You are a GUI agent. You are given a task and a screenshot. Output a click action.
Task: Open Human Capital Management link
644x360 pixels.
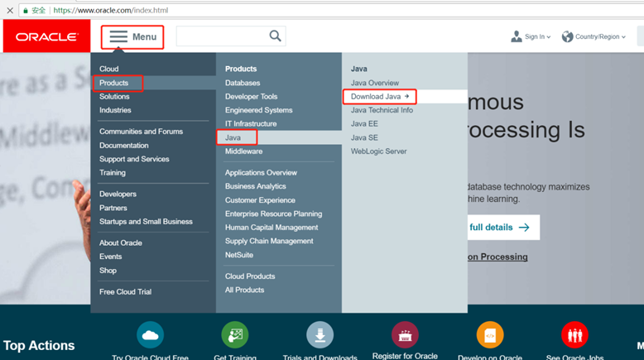(272, 228)
